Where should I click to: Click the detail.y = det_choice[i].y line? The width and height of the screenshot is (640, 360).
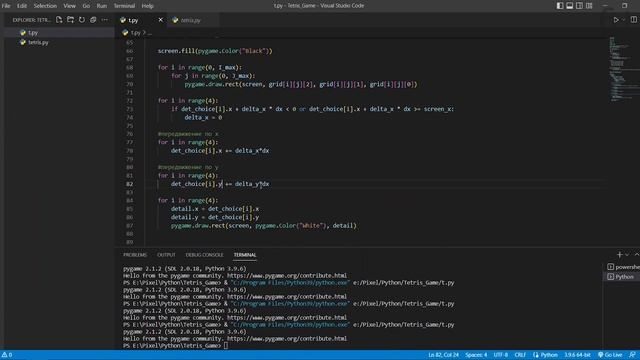click(x=215, y=217)
